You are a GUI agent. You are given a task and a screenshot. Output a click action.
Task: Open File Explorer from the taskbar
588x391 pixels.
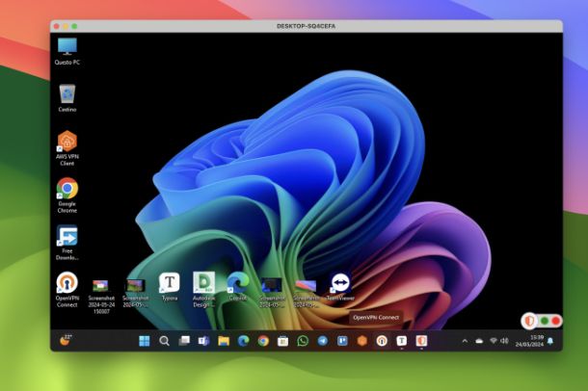point(224,341)
